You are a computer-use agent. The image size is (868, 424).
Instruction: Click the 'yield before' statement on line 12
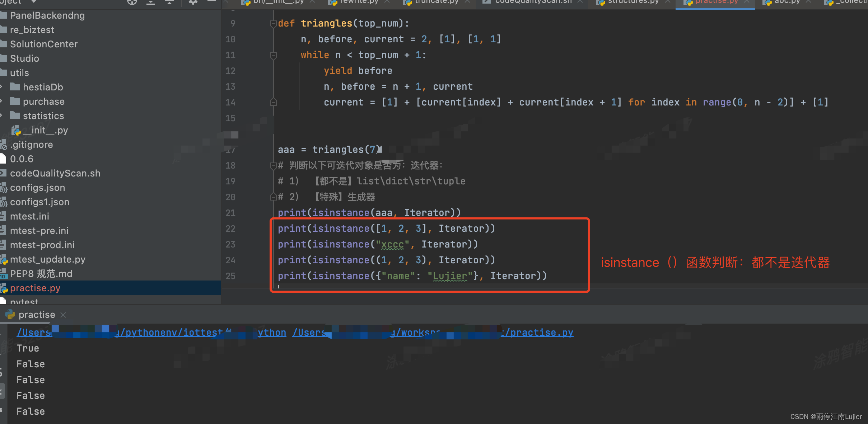coord(358,71)
